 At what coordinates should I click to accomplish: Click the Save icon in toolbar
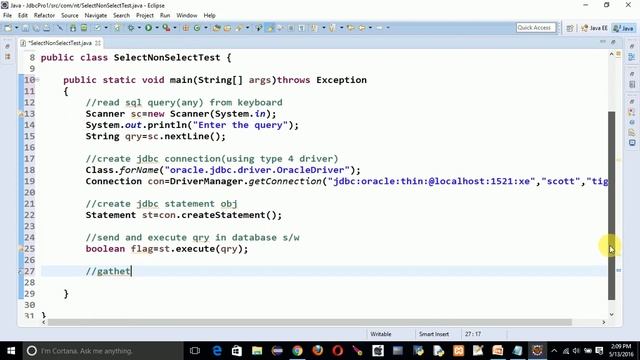(x=25, y=28)
